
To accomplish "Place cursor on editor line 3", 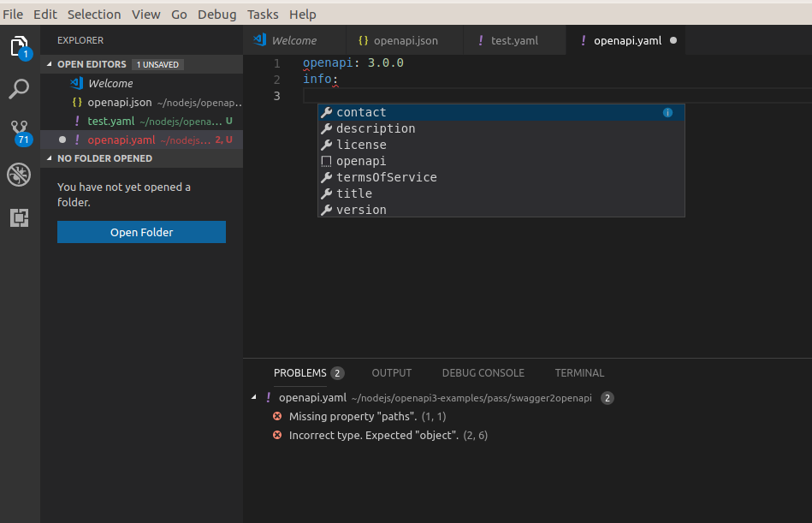I will (x=557, y=96).
